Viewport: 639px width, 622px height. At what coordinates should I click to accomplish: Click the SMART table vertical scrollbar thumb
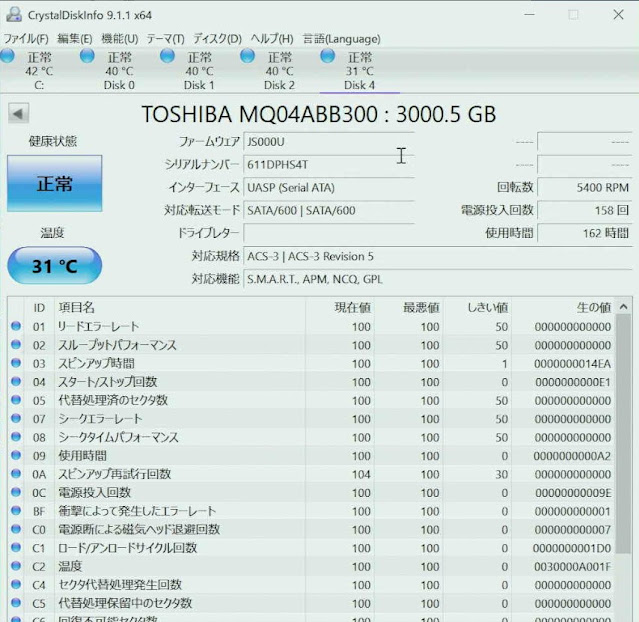(624, 435)
